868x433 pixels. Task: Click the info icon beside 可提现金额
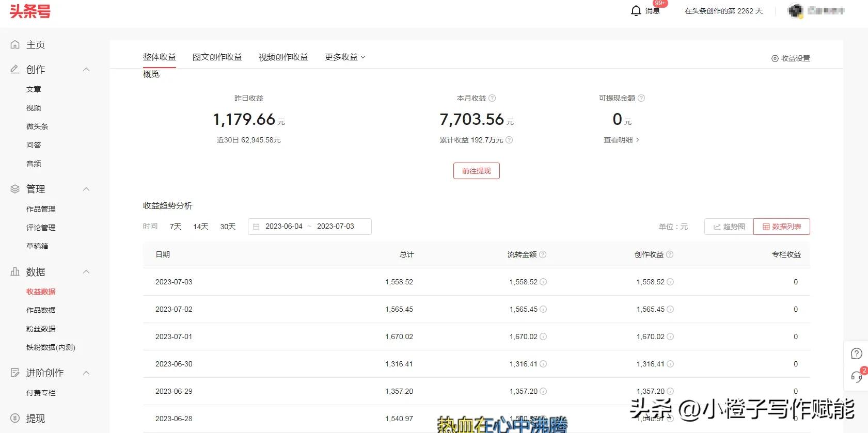641,98
